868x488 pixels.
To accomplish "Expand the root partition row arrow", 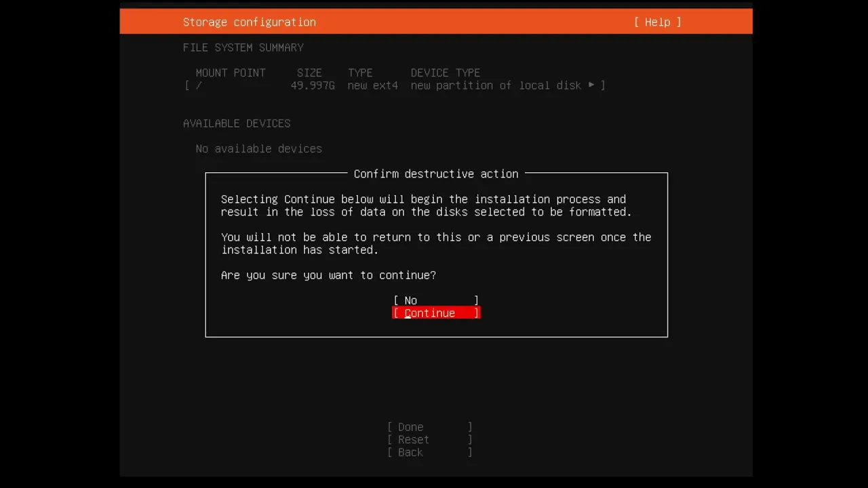I will (x=591, y=85).
